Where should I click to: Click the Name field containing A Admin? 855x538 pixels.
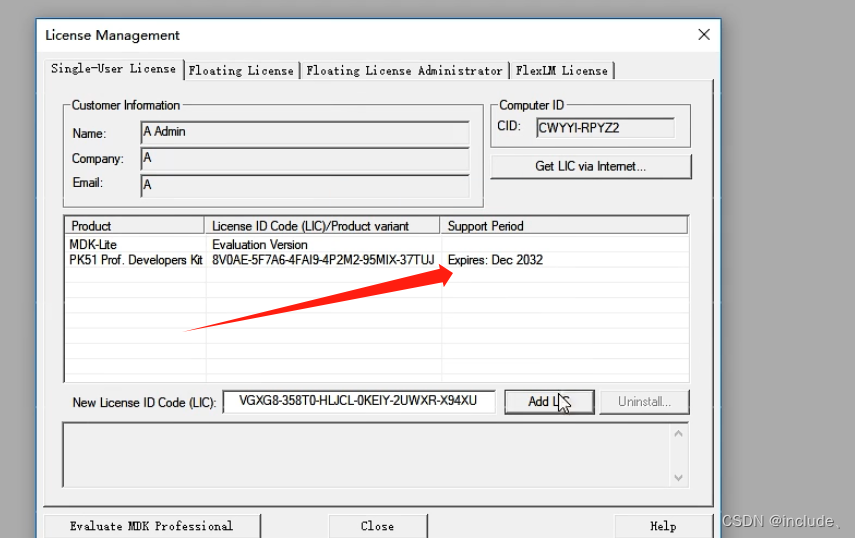[x=305, y=132]
